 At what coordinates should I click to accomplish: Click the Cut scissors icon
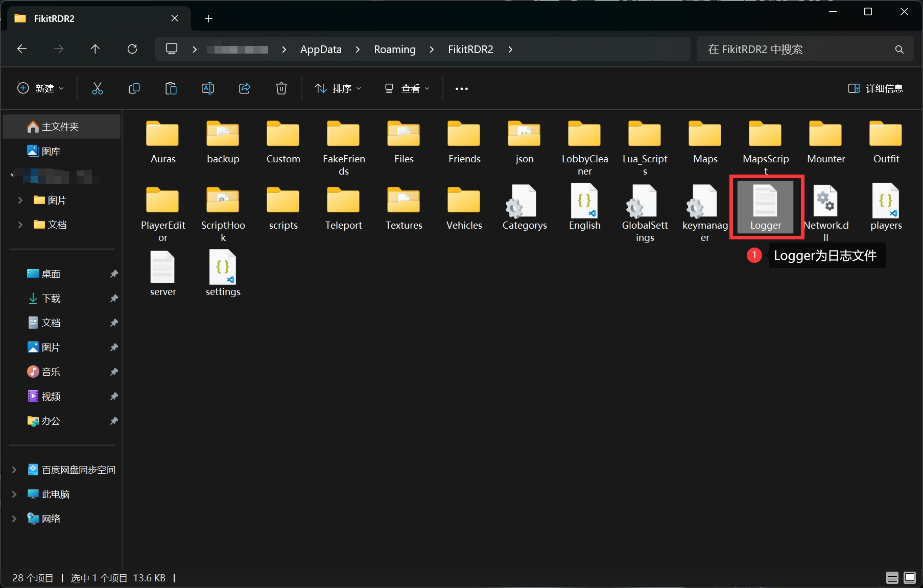pyautogui.click(x=97, y=89)
